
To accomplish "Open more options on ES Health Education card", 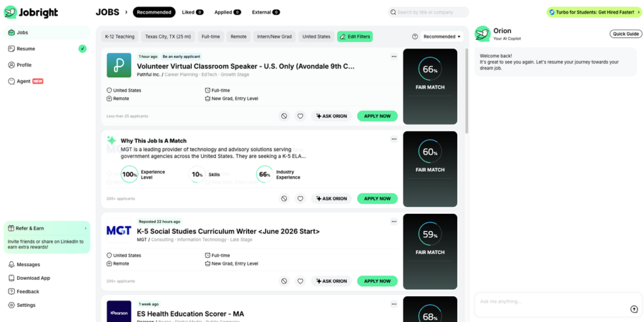I will (x=394, y=304).
